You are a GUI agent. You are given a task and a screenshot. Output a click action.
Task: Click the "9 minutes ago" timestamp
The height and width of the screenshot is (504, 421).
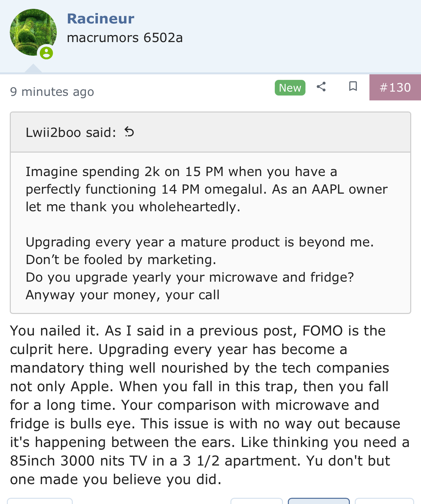coord(52,92)
